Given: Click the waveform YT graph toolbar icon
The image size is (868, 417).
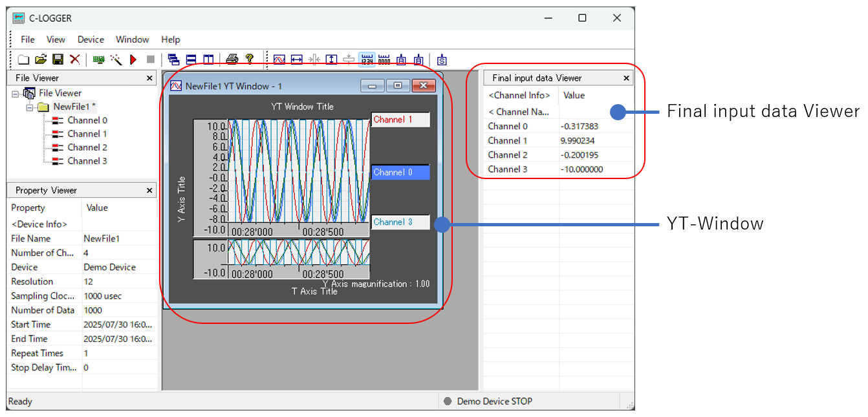Looking at the screenshot, I should 279,59.
